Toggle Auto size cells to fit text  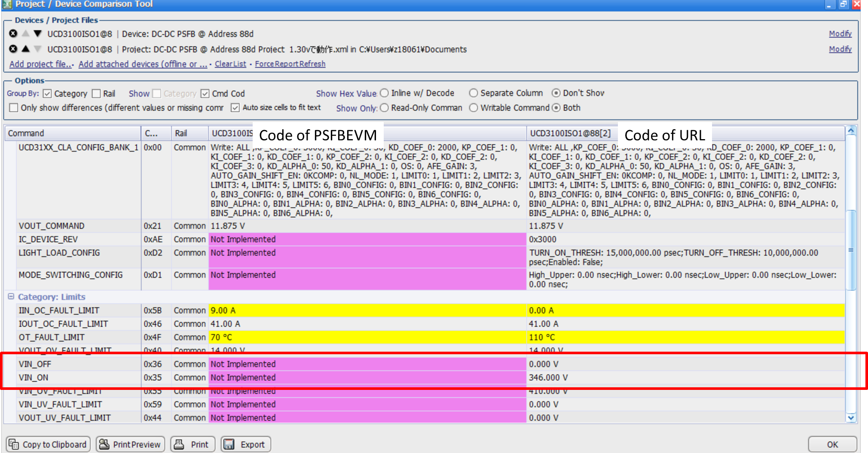(235, 108)
